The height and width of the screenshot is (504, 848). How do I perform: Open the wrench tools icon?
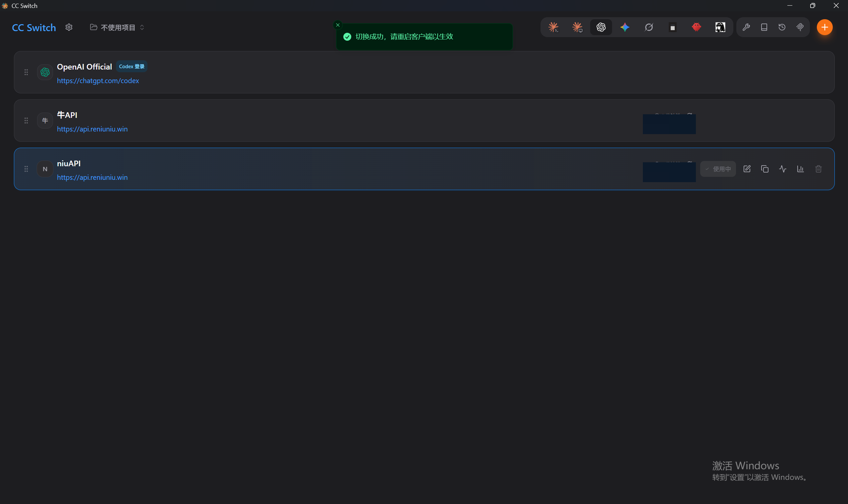pyautogui.click(x=746, y=27)
